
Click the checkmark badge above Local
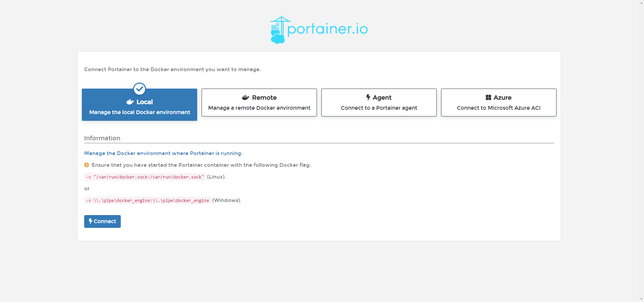pyautogui.click(x=140, y=89)
